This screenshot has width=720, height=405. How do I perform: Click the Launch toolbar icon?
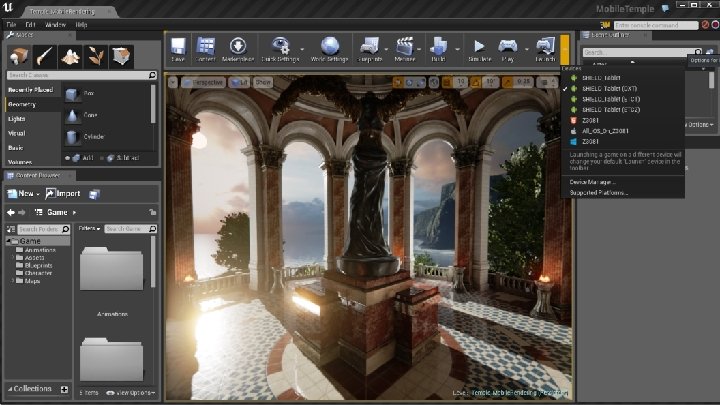coord(545,46)
